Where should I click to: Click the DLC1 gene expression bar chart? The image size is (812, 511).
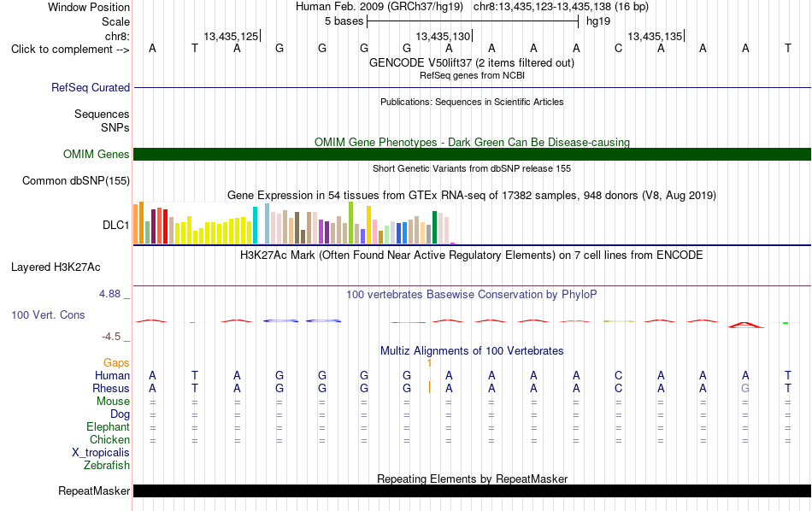[294, 223]
